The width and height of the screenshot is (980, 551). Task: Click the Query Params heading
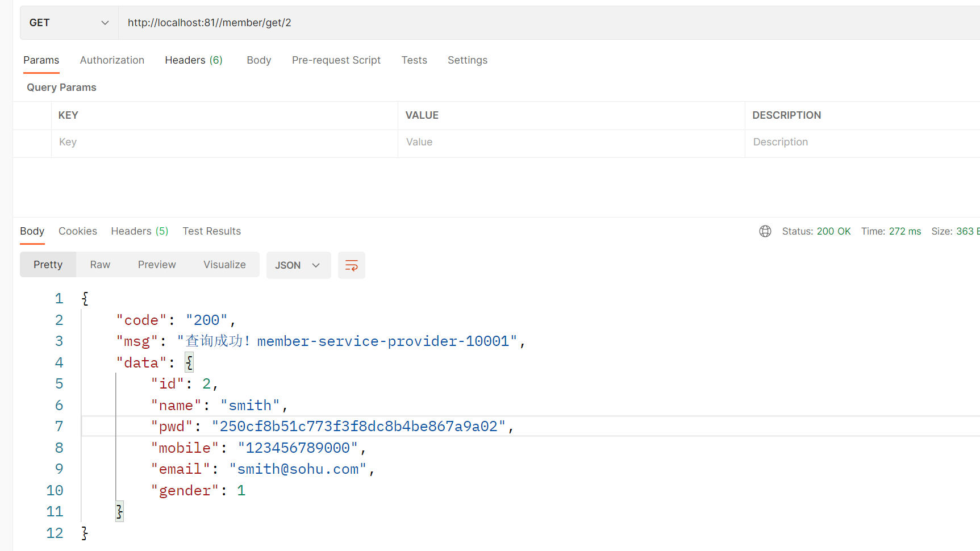pos(61,87)
